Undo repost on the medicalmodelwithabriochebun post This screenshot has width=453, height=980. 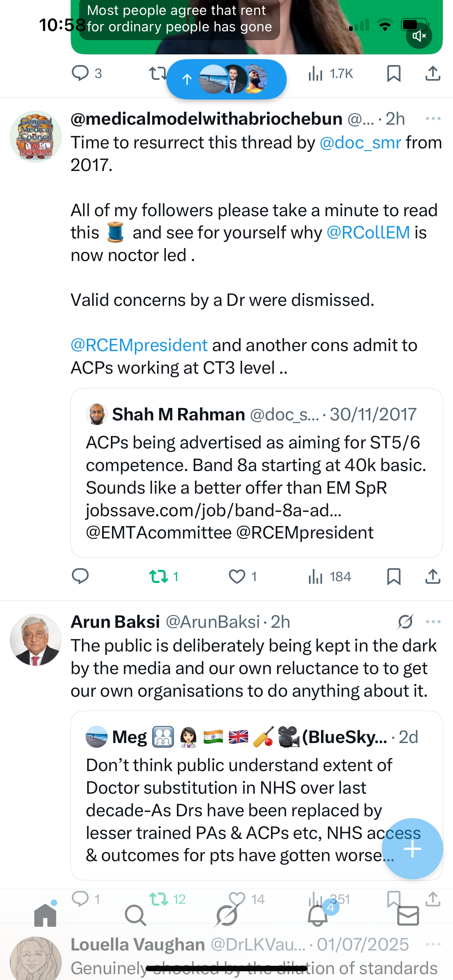(159, 577)
